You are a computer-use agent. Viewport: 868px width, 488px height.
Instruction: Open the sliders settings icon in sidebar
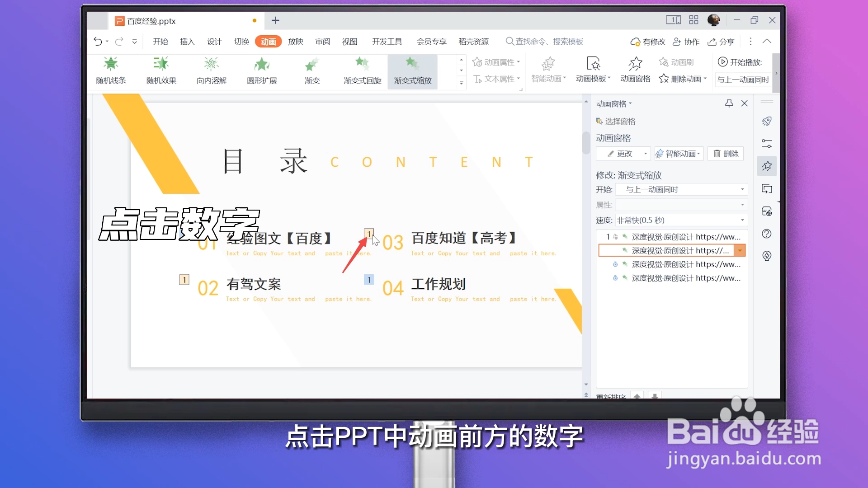(767, 144)
